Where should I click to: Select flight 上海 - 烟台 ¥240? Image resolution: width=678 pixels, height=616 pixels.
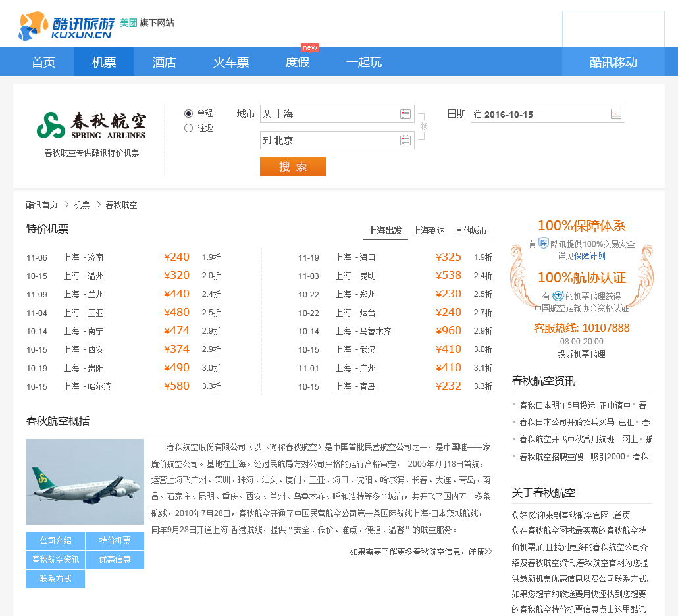395,313
